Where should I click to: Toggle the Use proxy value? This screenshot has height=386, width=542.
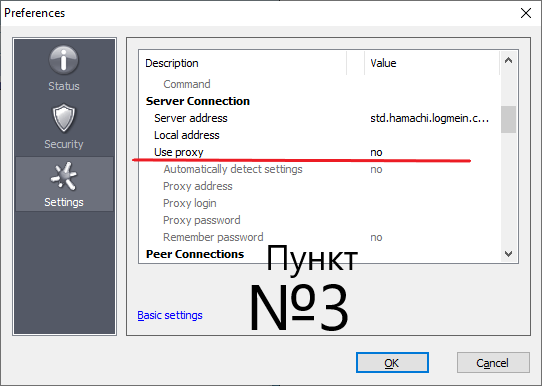coord(376,152)
